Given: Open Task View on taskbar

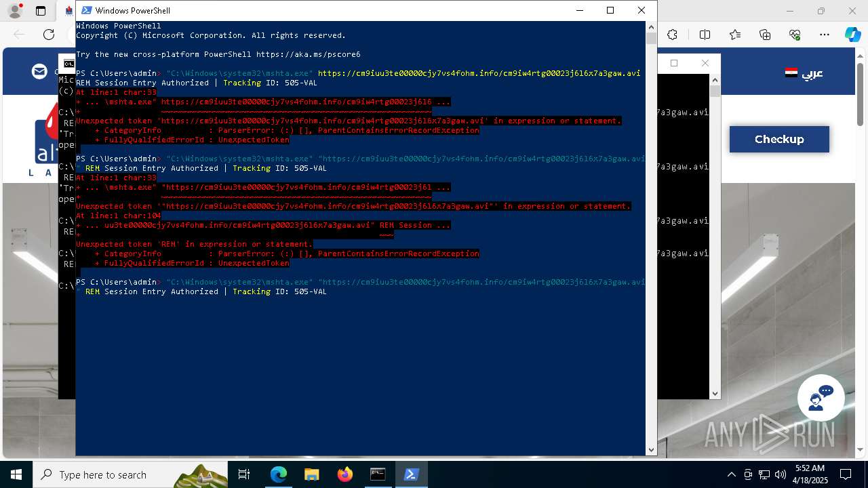Looking at the screenshot, I should tap(244, 474).
